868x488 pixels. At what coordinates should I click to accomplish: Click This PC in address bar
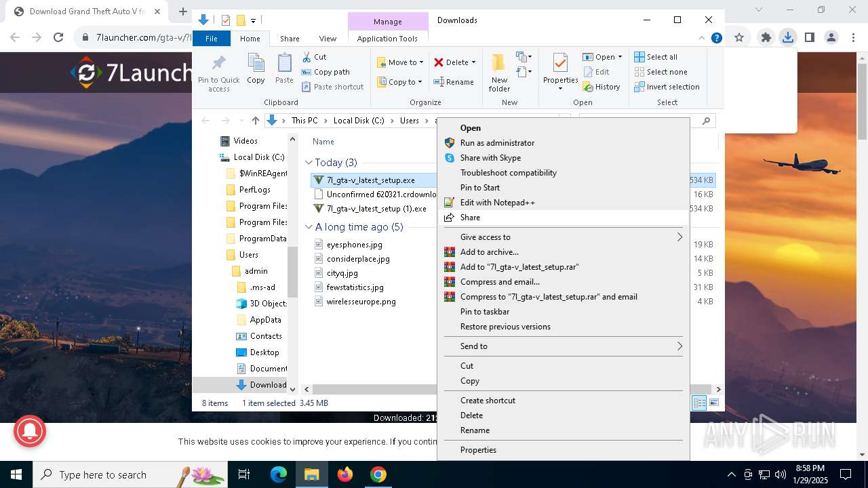click(304, 121)
